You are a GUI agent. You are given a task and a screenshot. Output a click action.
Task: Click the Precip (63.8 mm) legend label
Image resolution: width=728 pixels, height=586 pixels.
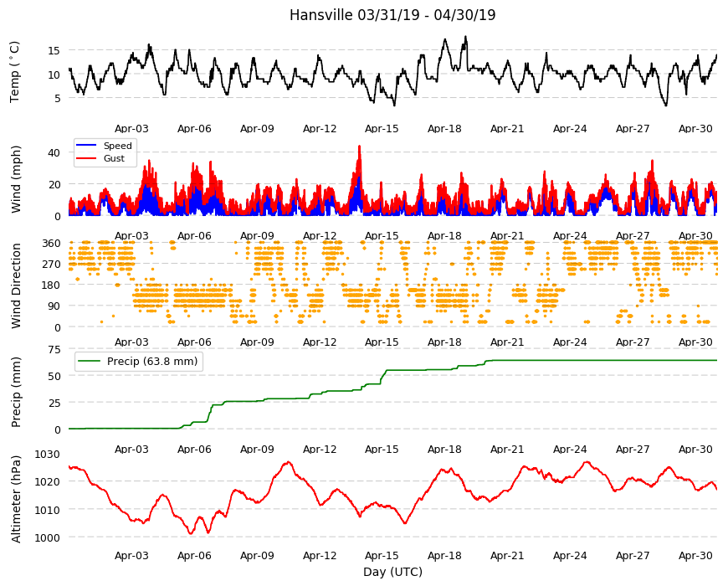click(152, 362)
